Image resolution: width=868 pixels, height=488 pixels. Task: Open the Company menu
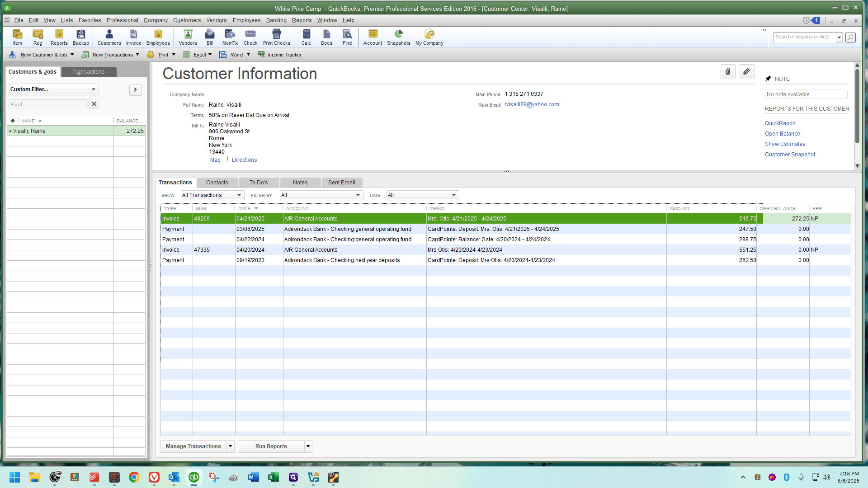pos(156,20)
